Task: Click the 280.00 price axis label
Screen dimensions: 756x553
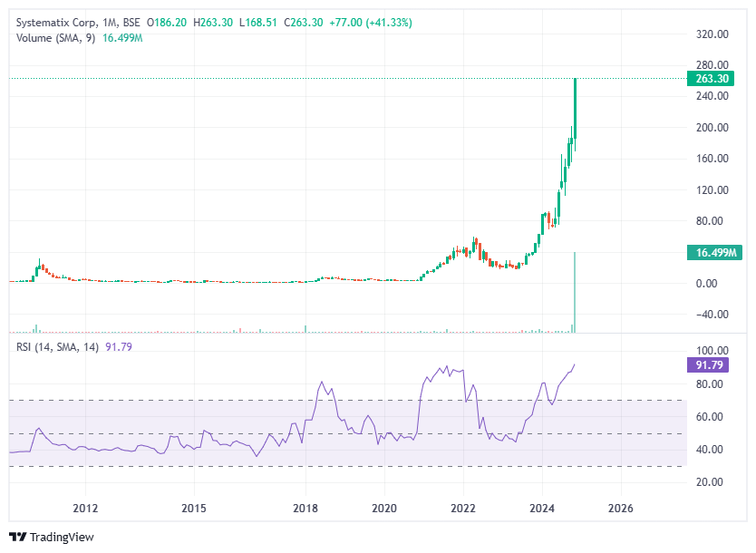Action: 712,64
